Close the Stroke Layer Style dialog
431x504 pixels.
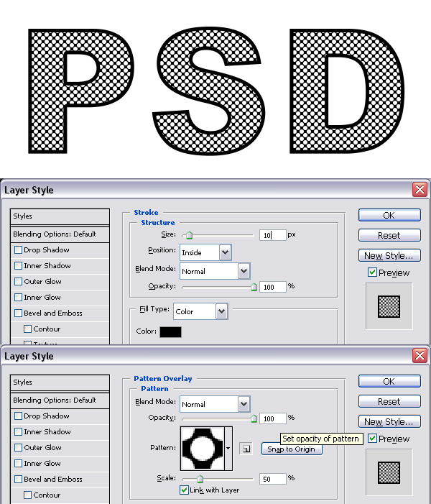pyautogui.click(x=420, y=189)
